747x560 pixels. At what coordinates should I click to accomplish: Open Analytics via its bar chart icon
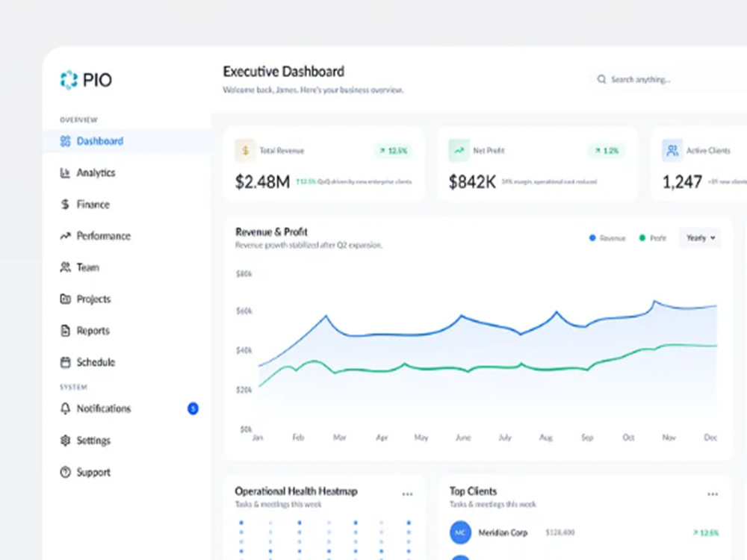65,173
